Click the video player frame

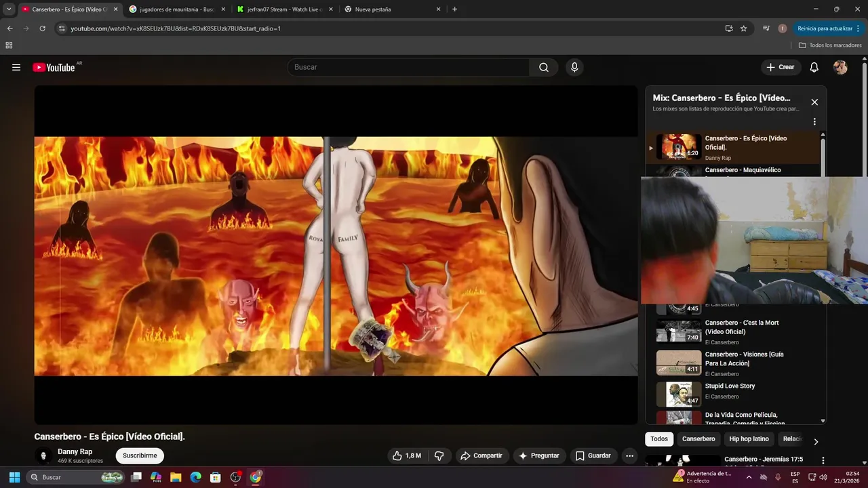(336, 256)
